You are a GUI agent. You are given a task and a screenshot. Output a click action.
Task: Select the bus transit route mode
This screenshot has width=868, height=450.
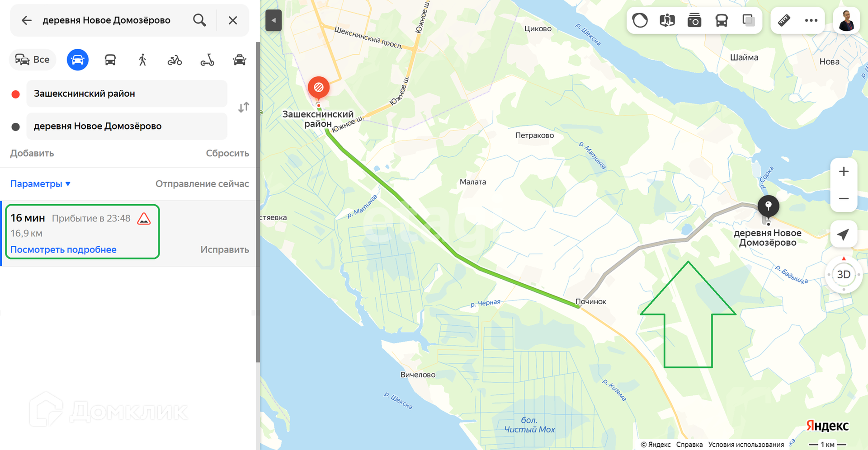tap(110, 60)
